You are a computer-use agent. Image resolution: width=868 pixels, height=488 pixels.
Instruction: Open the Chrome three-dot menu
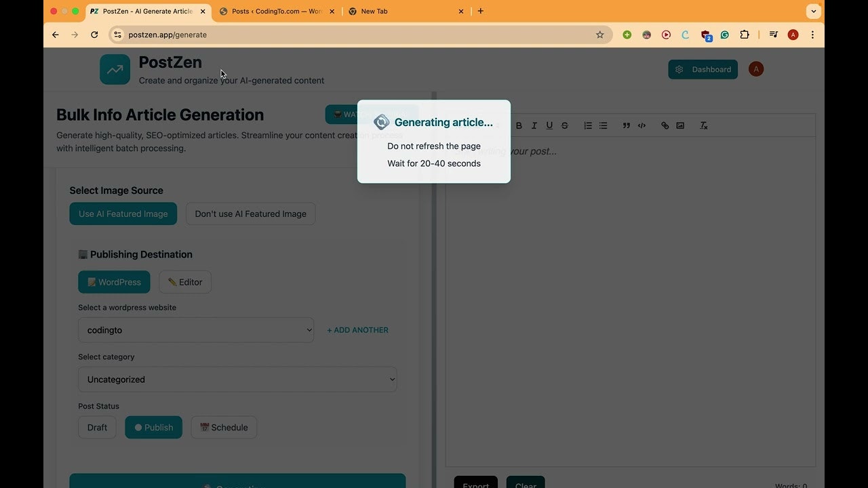[x=812, y=35]
